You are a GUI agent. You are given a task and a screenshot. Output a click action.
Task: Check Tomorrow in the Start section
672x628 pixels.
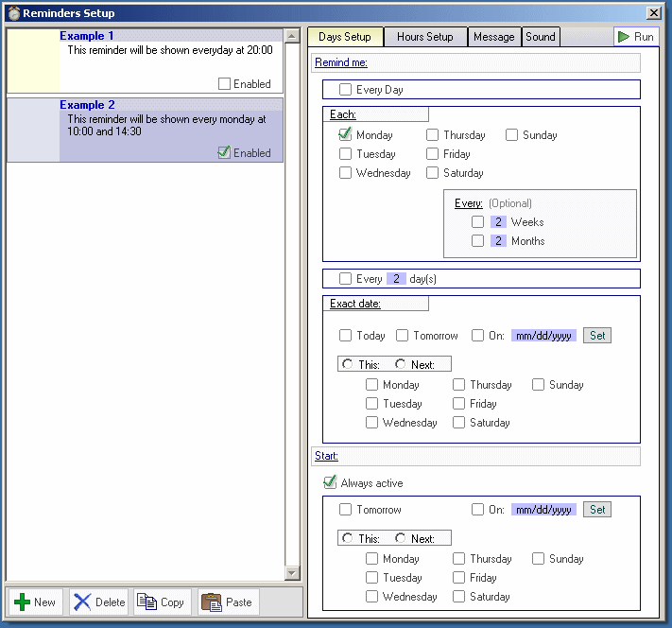click(345, 509)
